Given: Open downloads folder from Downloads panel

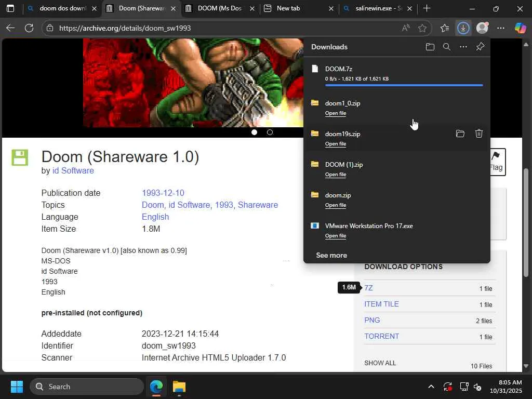Looking at the screenshot, I should (x=430, y=47).
